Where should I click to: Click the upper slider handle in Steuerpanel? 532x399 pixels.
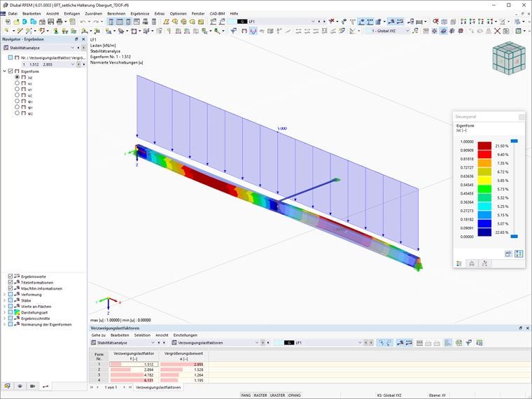[x=514, y=141]
